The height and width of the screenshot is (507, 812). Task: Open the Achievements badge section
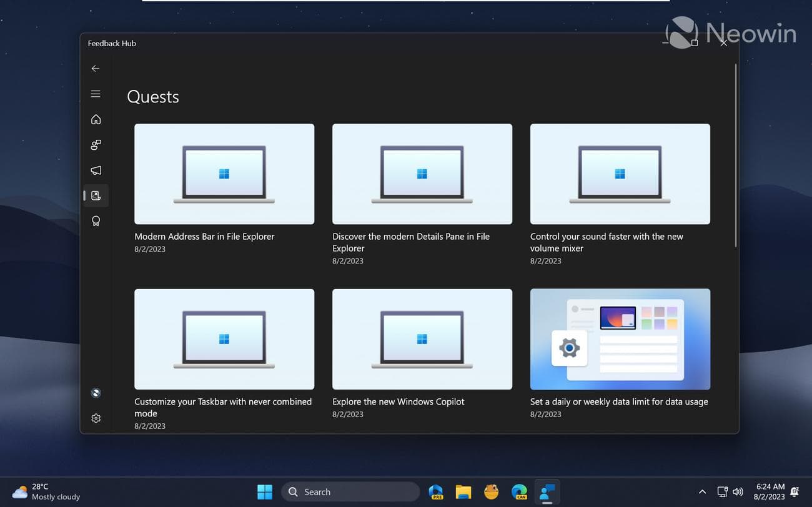click(x=96, y=220)
